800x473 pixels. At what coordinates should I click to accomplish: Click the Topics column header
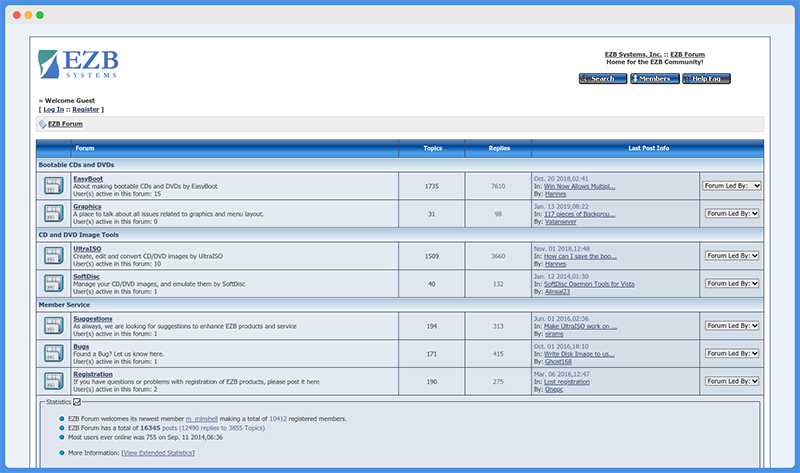pyautogui.click(x=432, y=148)
